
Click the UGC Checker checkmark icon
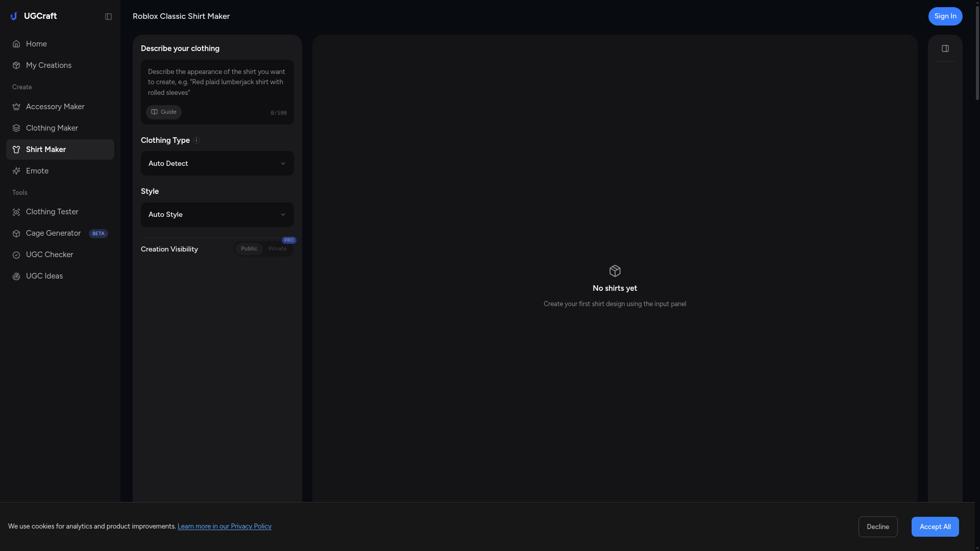point(16,255)
